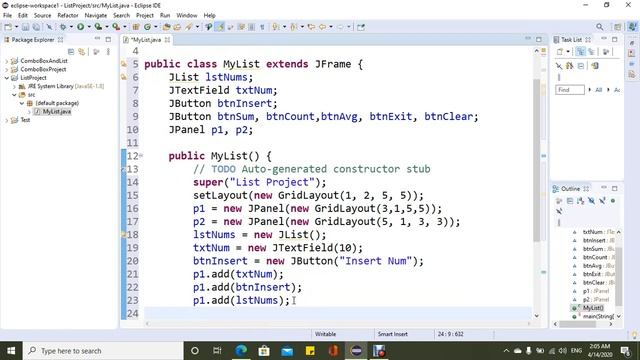Click Focus on Workweek in Task List
Screen dimensions: 640x360
tap(606, 52)
